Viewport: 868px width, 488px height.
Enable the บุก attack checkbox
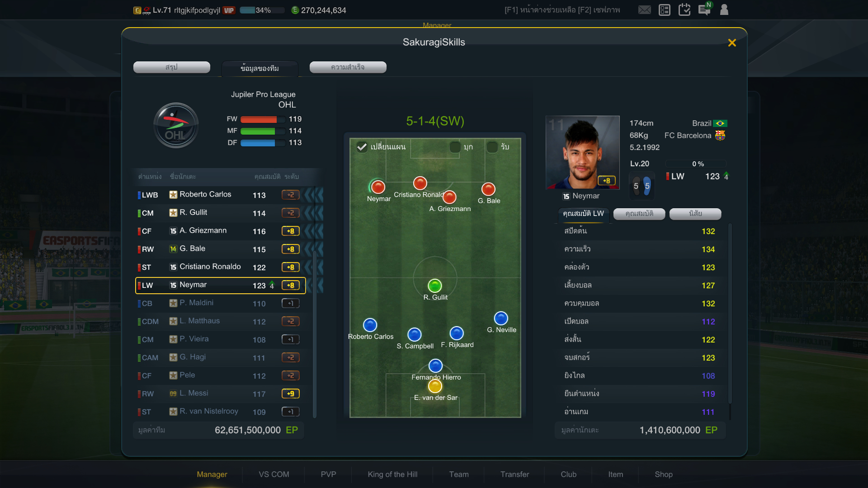[x=455, y=147]
